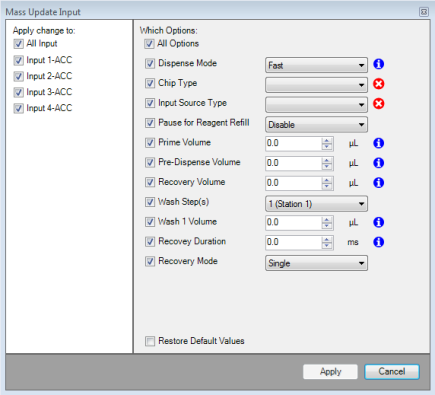
Task: Decrease Recovery Volume with down arrow
Action: coord(327,187)
